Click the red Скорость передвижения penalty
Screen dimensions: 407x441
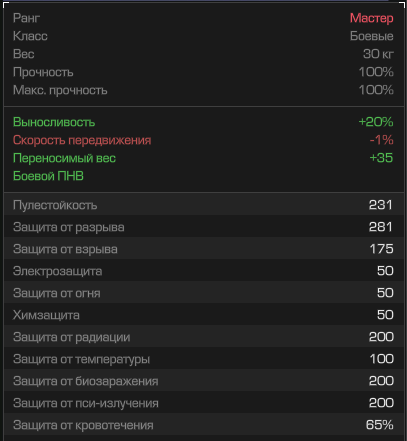click(203, 140)
